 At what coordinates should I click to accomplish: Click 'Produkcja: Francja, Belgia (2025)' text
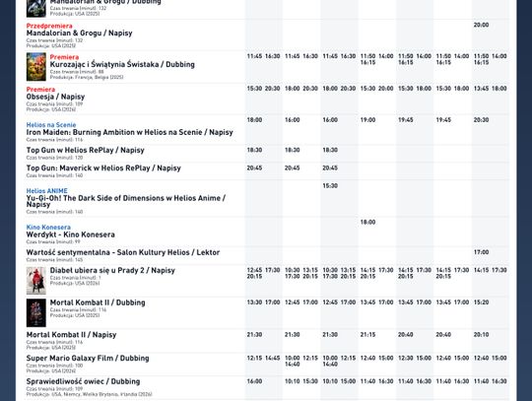point(87,77)
